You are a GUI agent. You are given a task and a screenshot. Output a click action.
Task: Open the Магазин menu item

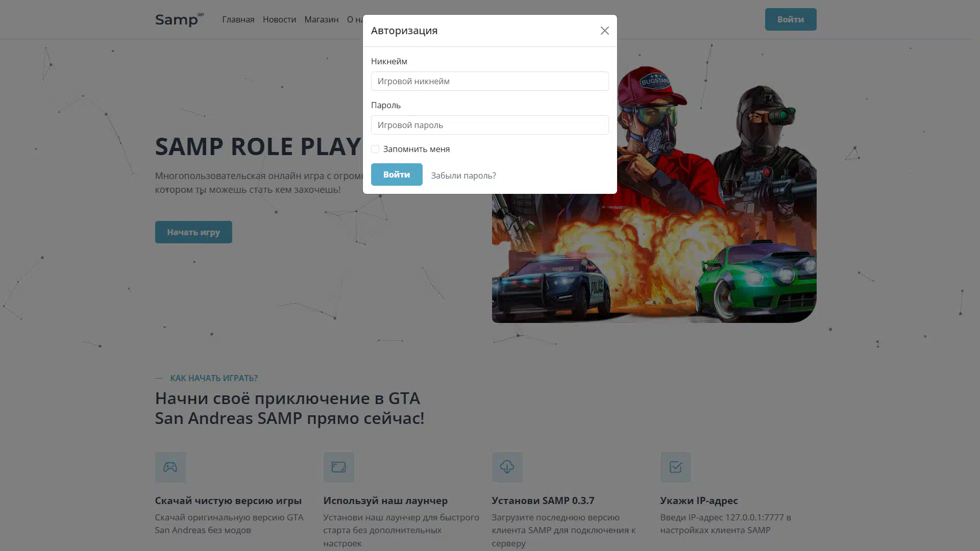point(321,19)
